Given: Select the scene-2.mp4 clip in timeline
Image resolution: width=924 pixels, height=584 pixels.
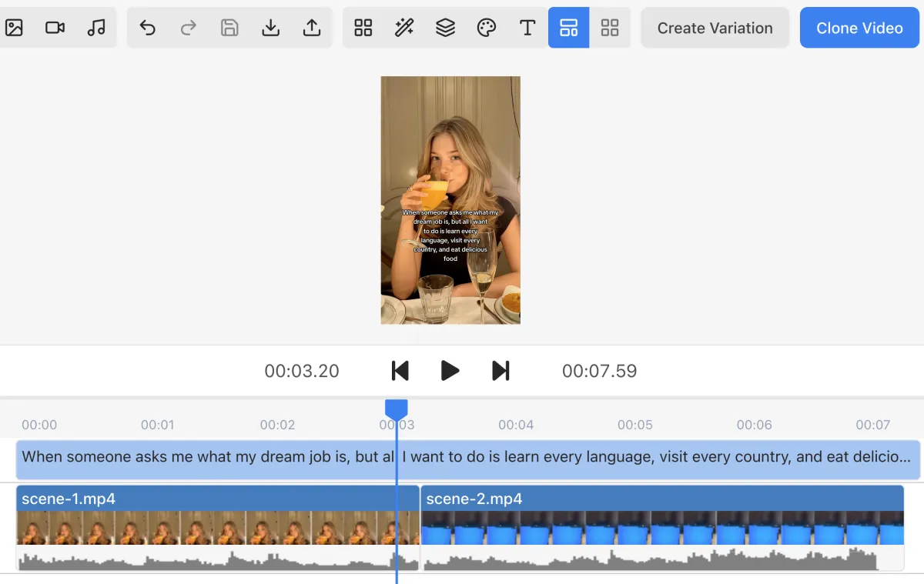Looking at the screenshot, I should (x=662, y=499).
